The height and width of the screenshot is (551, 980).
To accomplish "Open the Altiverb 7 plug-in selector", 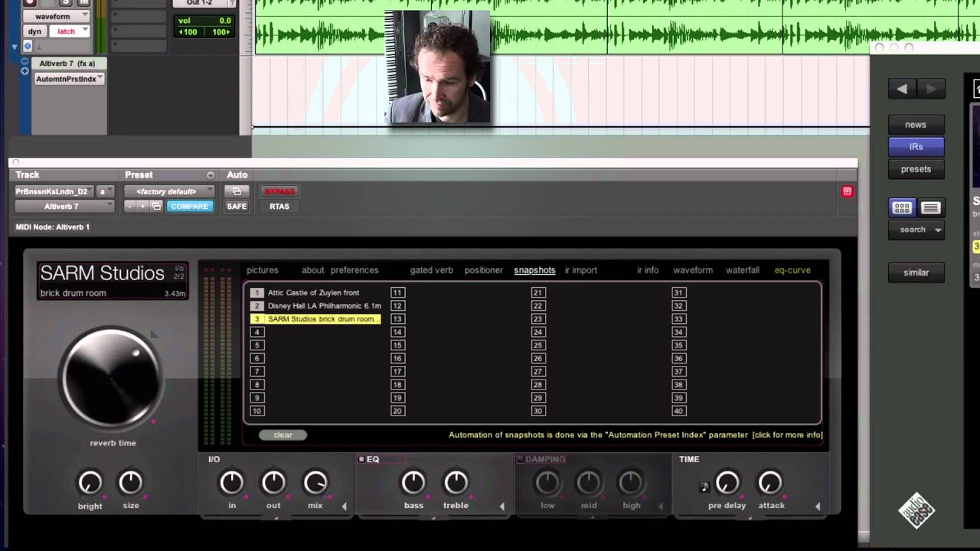I will click(64, 207).
